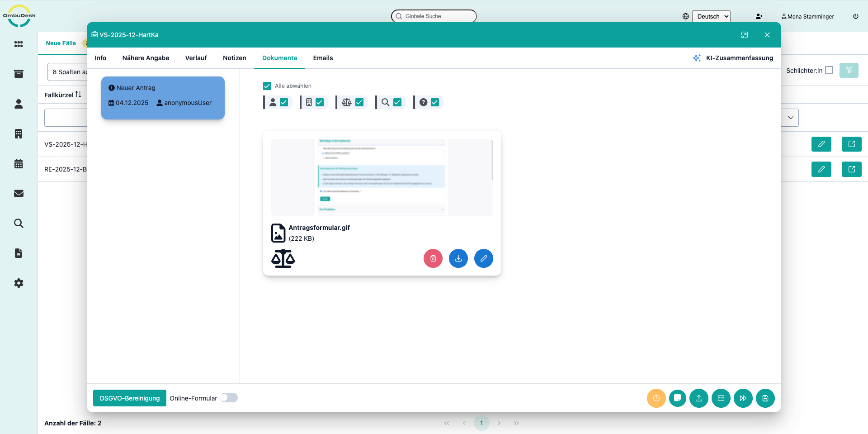Open the Notizen tab

[x=234, y=58]
